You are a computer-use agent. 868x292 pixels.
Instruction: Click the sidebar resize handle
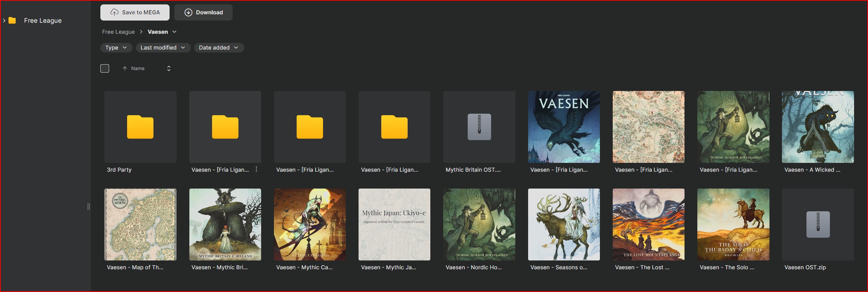pos(89,207)
